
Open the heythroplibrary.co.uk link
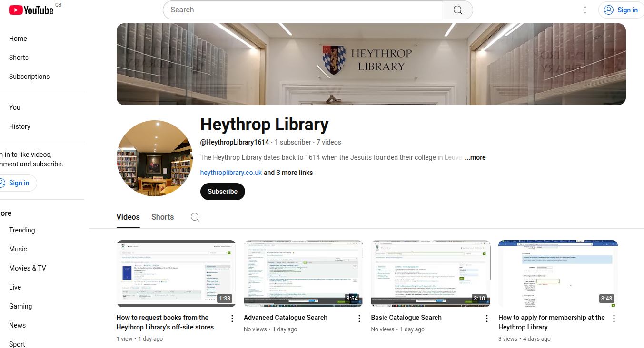coord(230,172)
